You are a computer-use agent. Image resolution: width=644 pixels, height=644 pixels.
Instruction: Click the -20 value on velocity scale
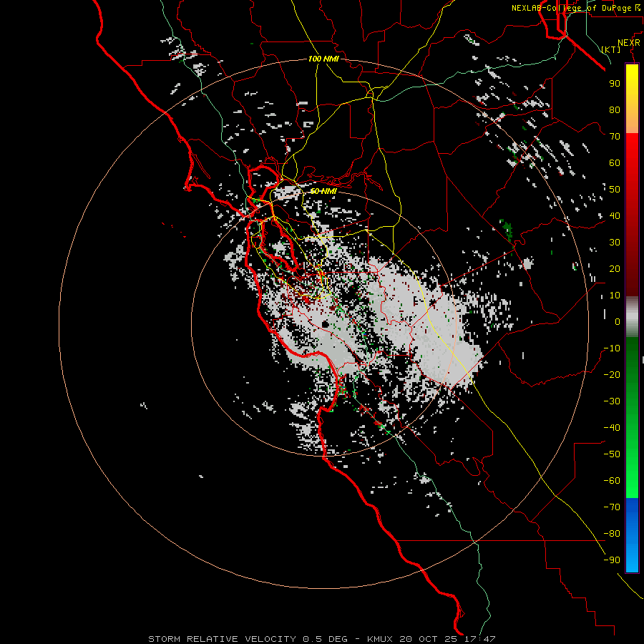pos(612,375)
